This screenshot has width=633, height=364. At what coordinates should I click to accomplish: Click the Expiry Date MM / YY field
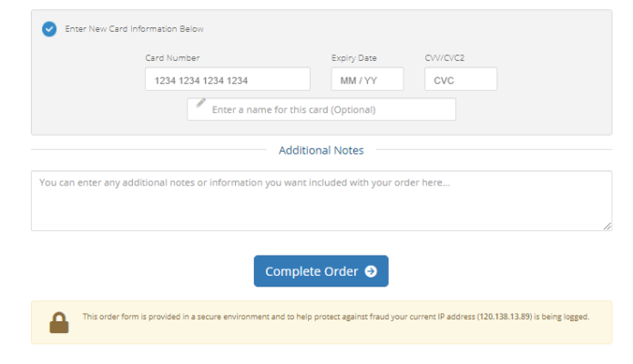click(360, 80)
